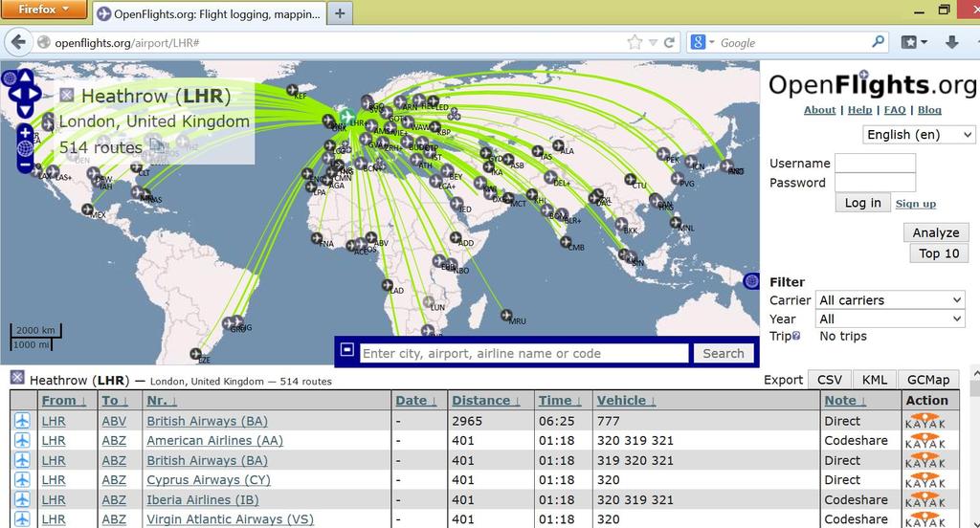Pan the map right with arrow control

[35, 95]
